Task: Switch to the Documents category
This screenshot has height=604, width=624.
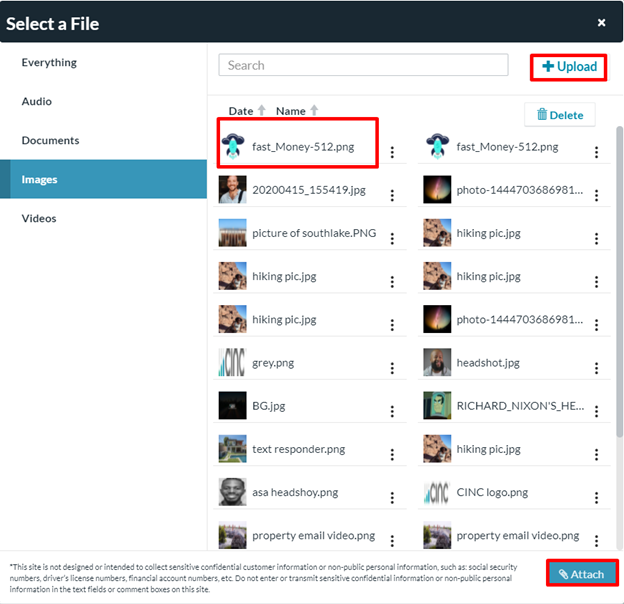Action: coord(103,140)
